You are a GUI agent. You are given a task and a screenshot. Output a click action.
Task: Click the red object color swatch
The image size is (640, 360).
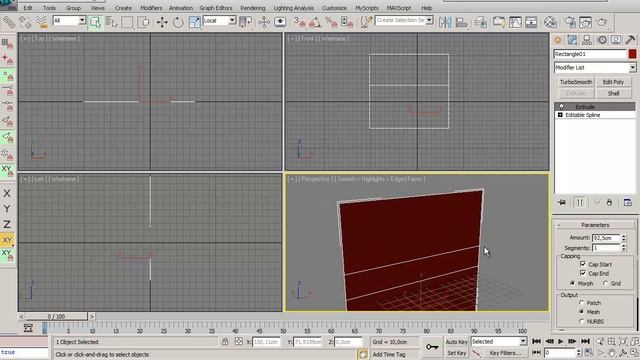(x=632, y=54)
